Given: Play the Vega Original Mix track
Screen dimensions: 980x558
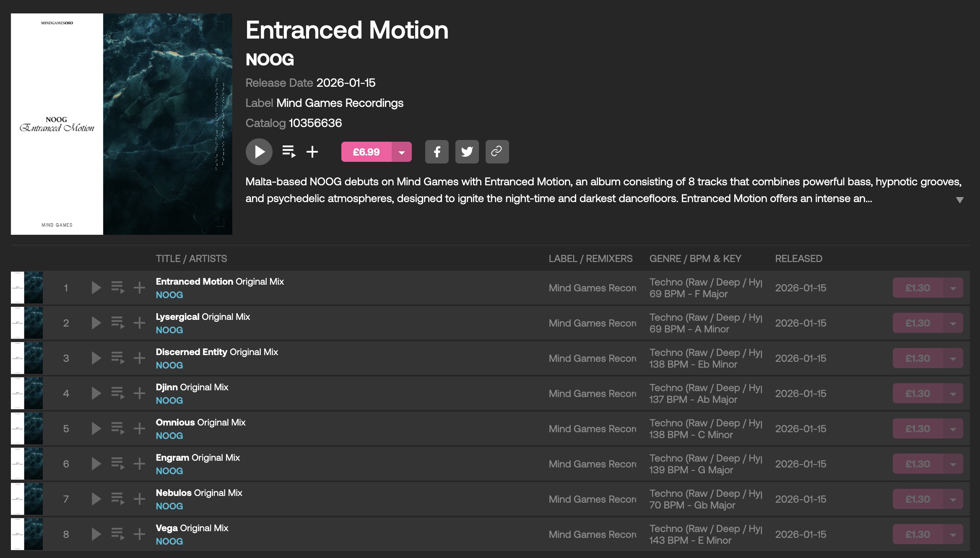Looking at the screenshot, I should pos(96,534).
